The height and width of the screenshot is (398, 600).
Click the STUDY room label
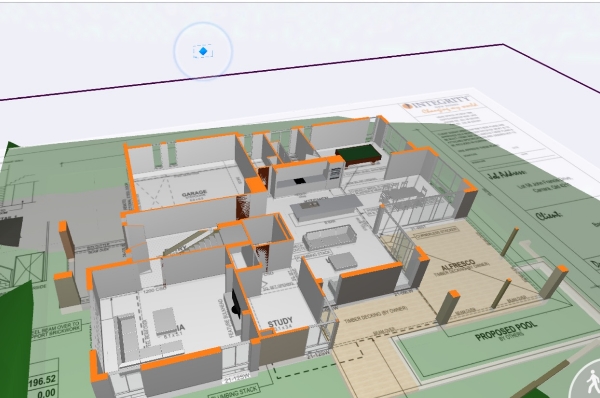[280, 322]
